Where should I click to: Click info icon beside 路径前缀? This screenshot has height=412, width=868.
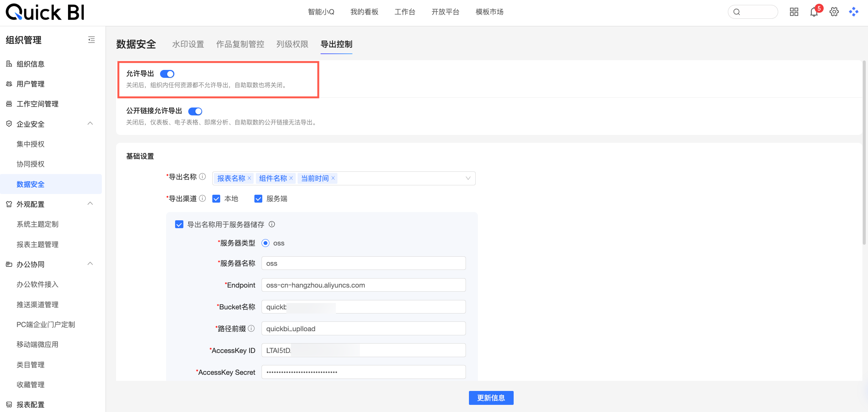coord(251,329)
